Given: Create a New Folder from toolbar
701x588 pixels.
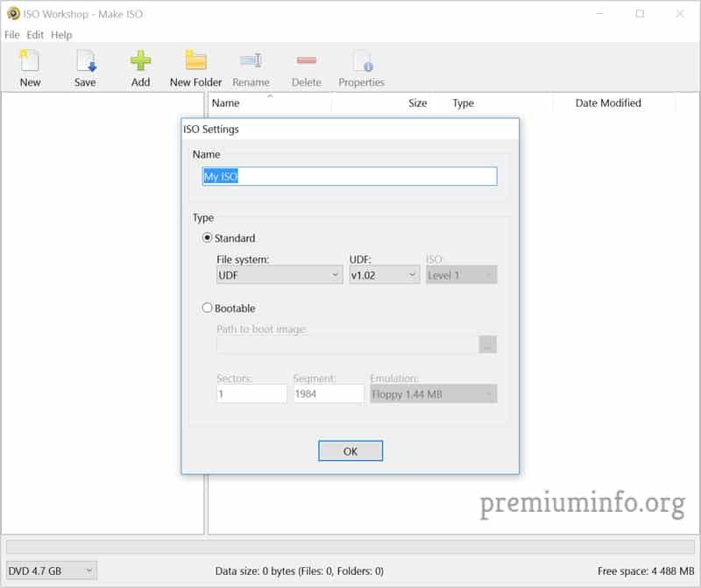Looking at the screenshot, I should (x=195, y=62).
